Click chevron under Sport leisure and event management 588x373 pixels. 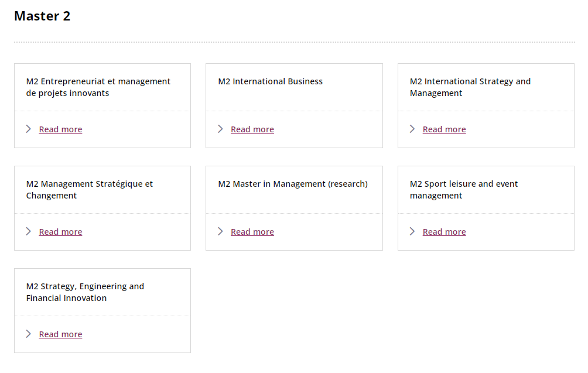point(412,231)
